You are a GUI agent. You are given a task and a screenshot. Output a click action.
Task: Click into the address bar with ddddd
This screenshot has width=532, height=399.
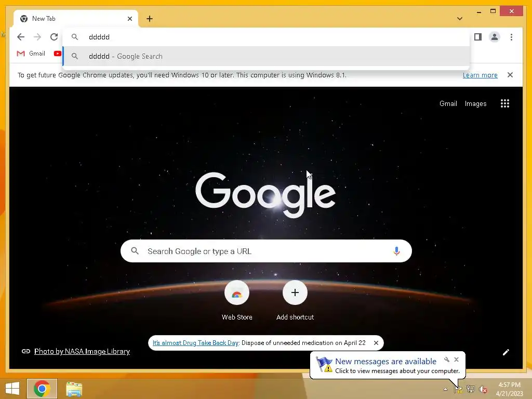[x=267, y=37]
